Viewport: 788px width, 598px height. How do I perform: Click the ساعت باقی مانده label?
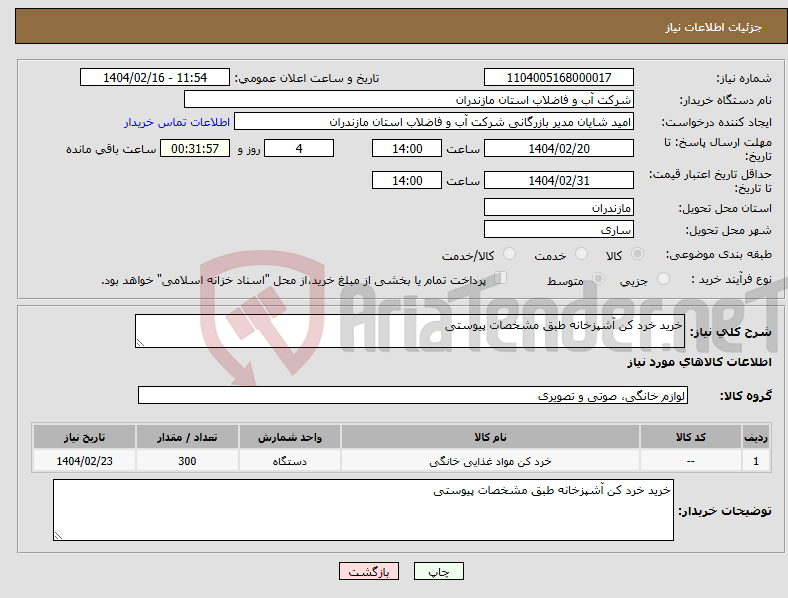click(111, 149)
